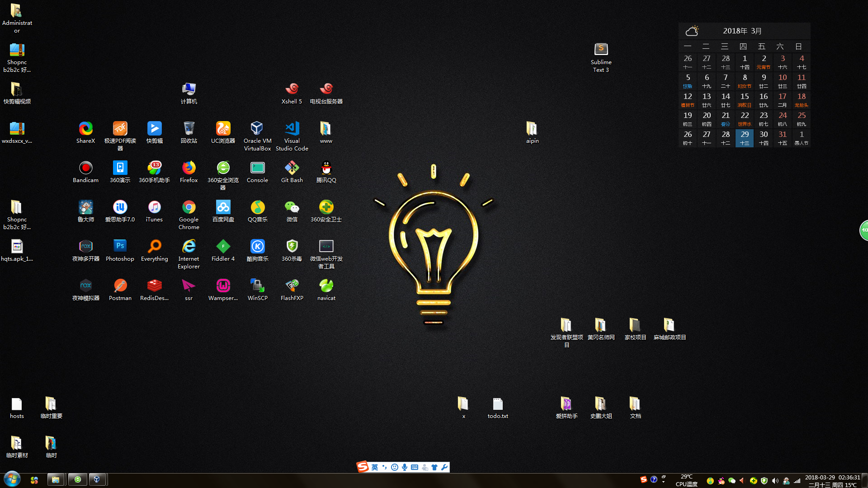Image resolution: width=868 pixels, height=488 pixels.
Task: Open the Sogou soft keyboard menu
Action: pyautogui.click(x=415, y=467)
